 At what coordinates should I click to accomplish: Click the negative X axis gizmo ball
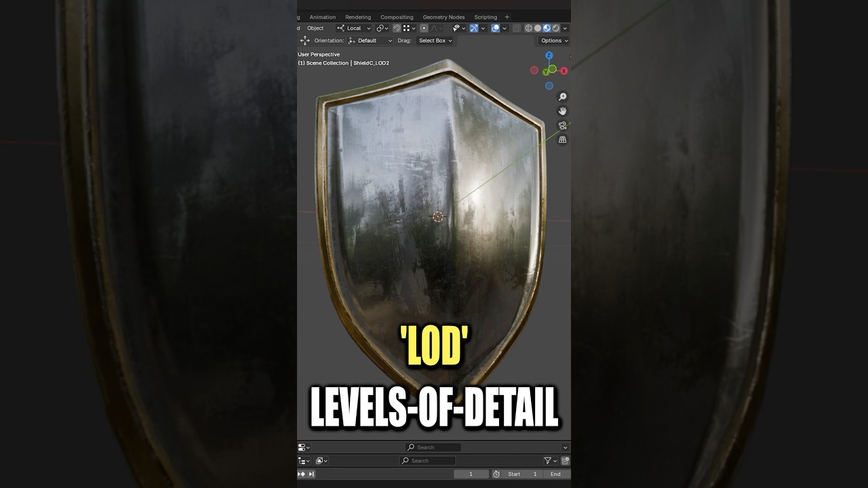click(534, 70)
